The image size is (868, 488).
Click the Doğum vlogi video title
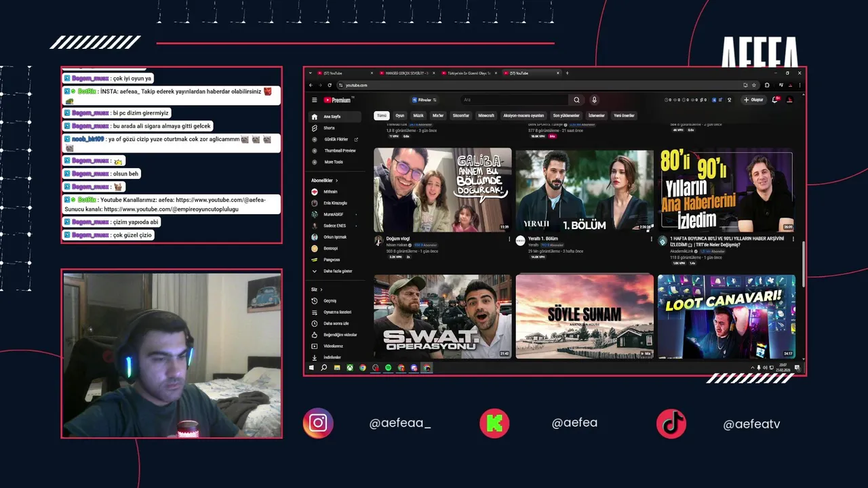click(x=398, y=239)
